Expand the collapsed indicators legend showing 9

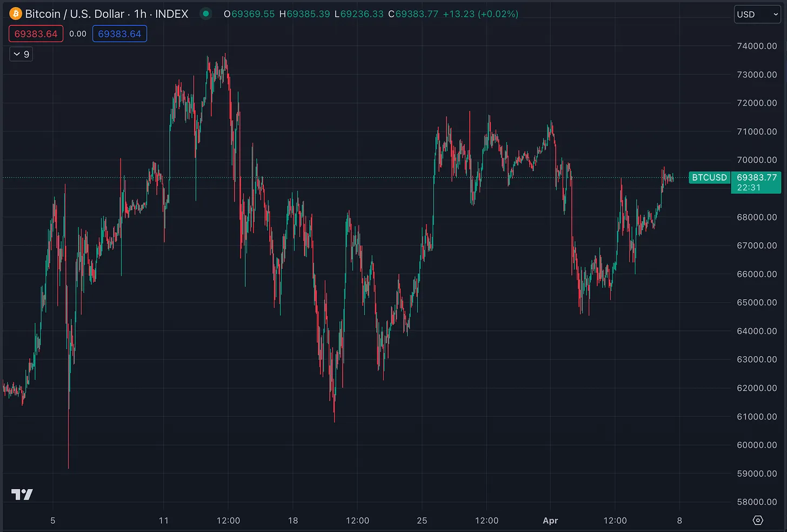point(21,54)
